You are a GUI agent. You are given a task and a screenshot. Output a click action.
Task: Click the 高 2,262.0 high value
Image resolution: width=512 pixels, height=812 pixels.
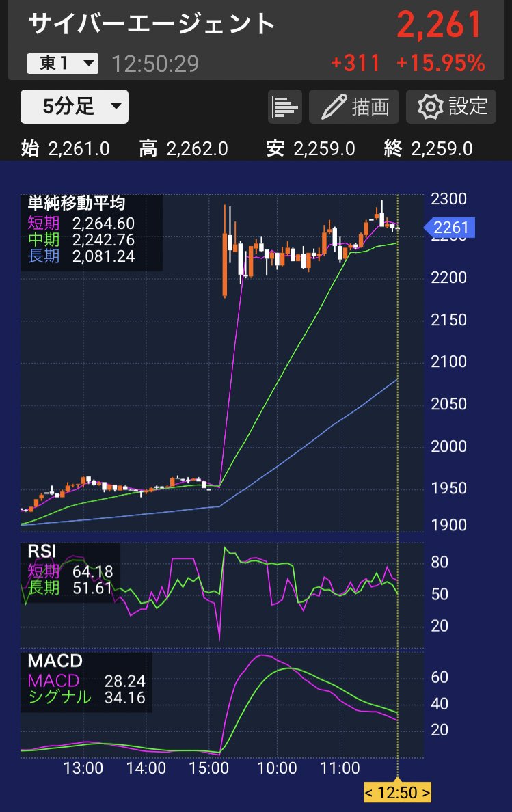click(x=184, y=148)
